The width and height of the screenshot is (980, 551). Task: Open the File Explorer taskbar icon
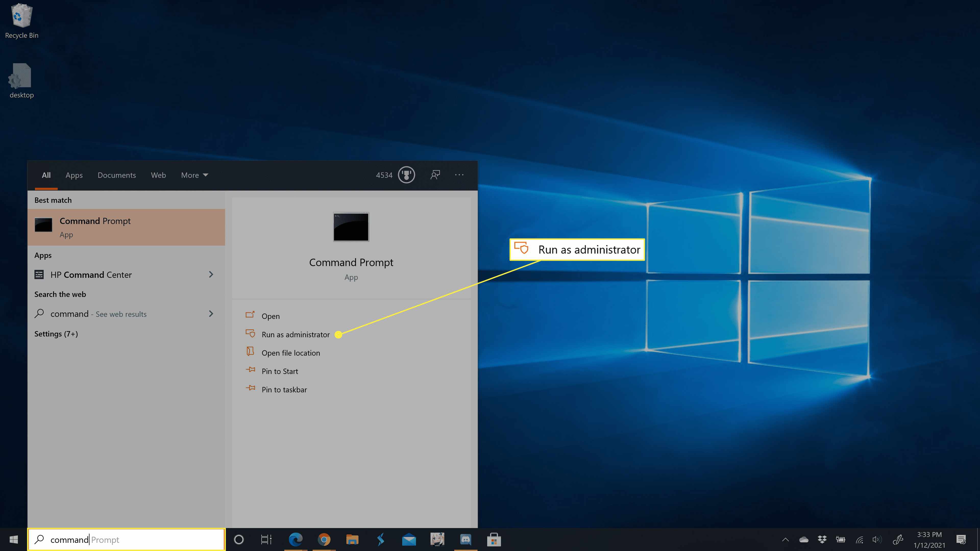pyautogui.click(x=352, y=539)
